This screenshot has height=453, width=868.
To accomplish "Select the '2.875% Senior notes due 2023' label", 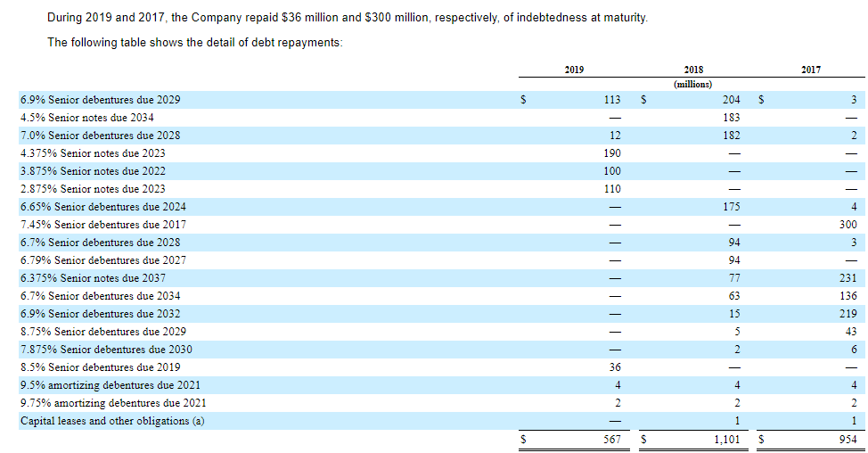I will (93, 189).
